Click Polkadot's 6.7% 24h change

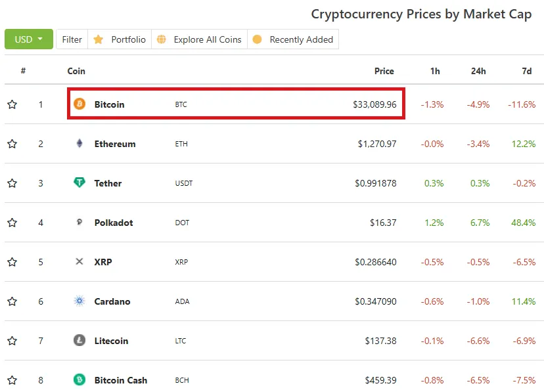tap(480, 223)
